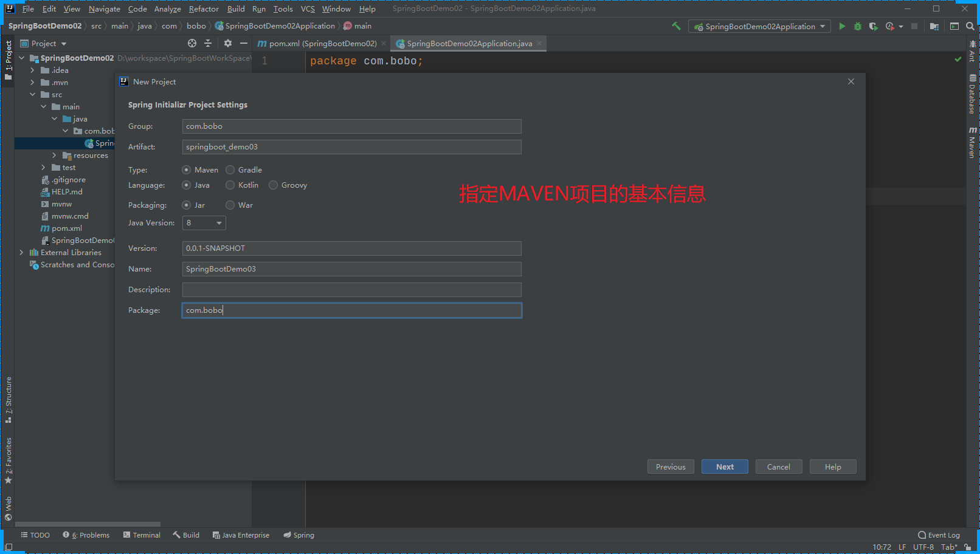Open the Web tool window
980x554 pixels.
pyautogui.click(x=9, y=508)
